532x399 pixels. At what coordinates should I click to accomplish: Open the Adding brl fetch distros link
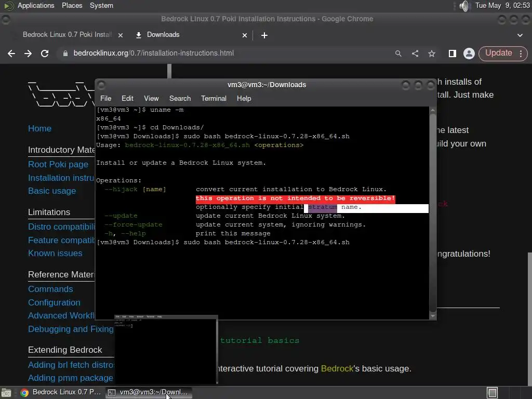click(71, 365)
